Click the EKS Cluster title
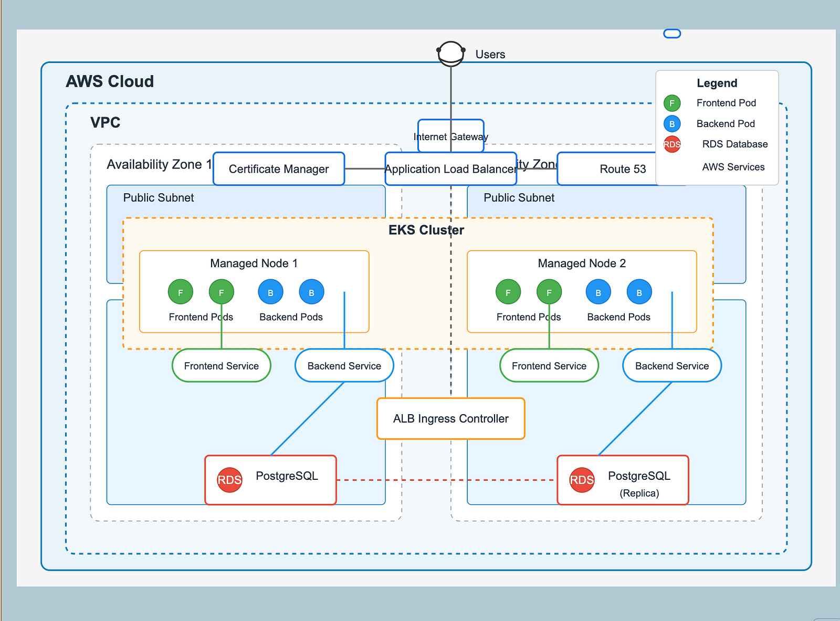The height and width of the screenshot is (621, 840). (x=426, y=230)
